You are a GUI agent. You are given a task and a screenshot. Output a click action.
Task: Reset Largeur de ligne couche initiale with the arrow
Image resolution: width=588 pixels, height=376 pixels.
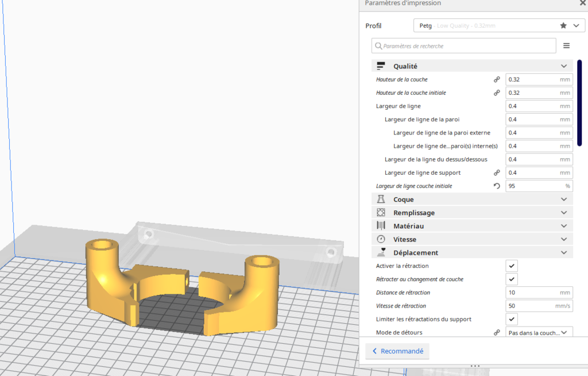(x=496, y=186)
